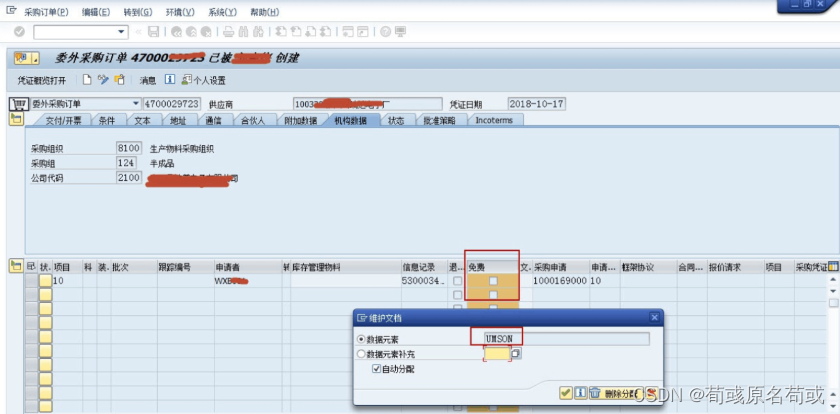Click the Create document blank page icon
Screen dimensions: 840x414
tap(87, 80)
